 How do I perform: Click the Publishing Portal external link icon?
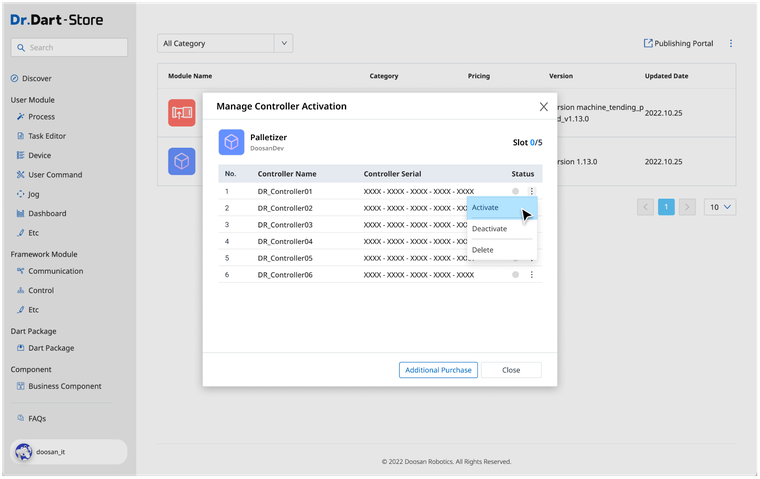tap(648, 44)
